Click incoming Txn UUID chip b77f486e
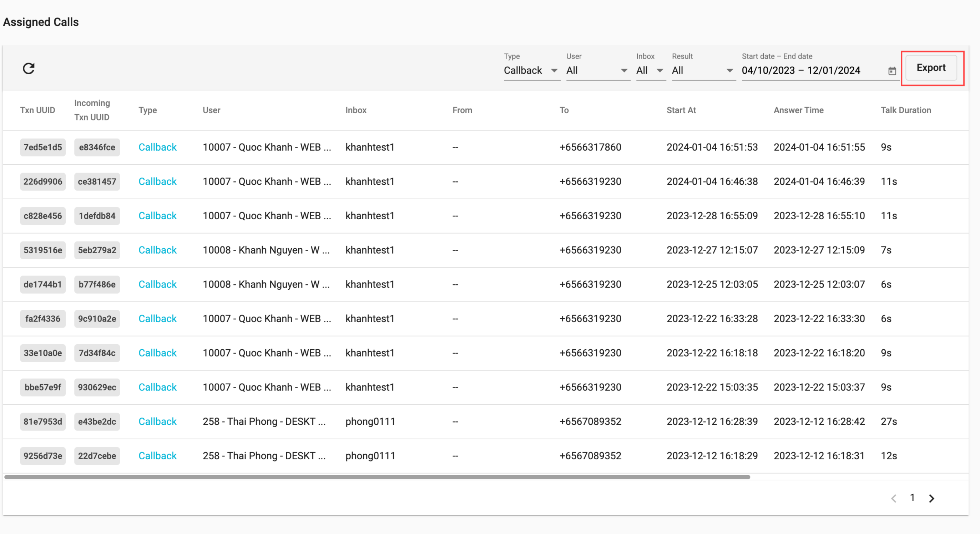This screenshot has width=980, height=534. coord(97,285)
